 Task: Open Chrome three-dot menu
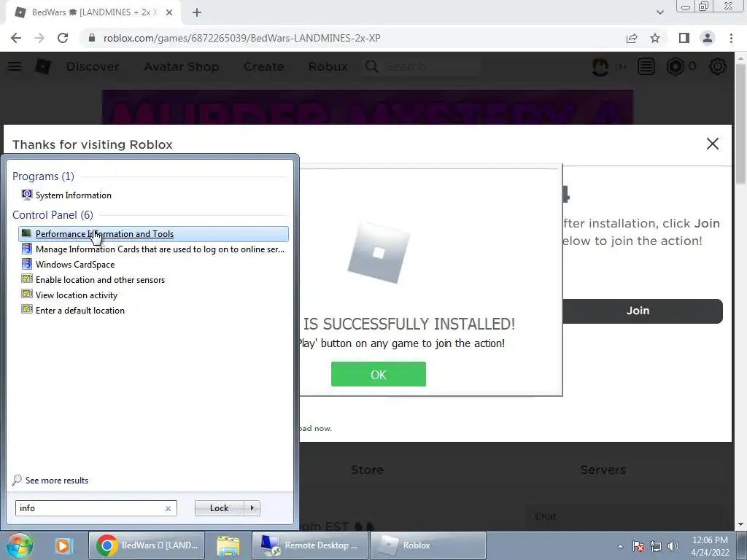[x=731, y=38]
